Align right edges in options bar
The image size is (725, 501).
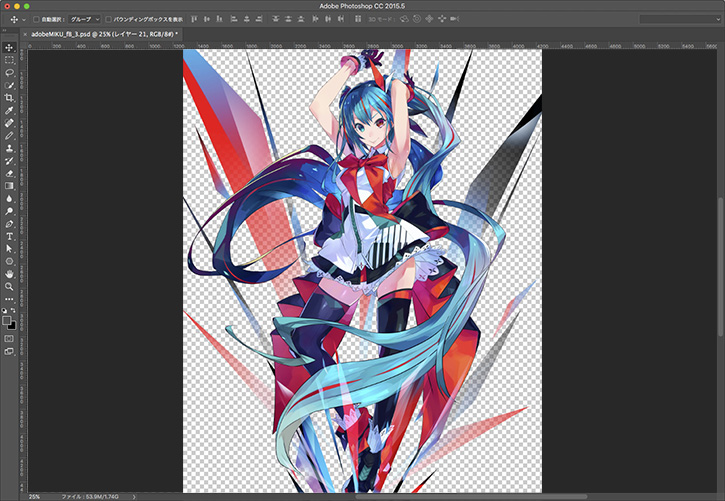tap(259, 19)
